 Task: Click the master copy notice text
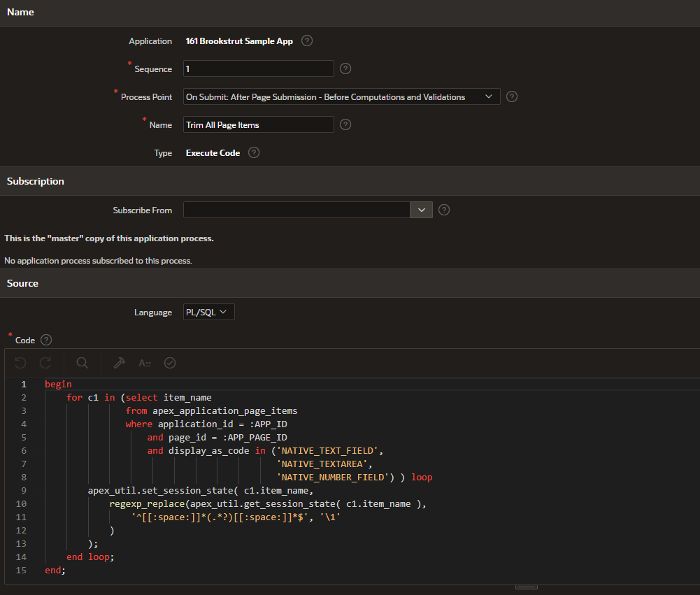coord(109,238)
